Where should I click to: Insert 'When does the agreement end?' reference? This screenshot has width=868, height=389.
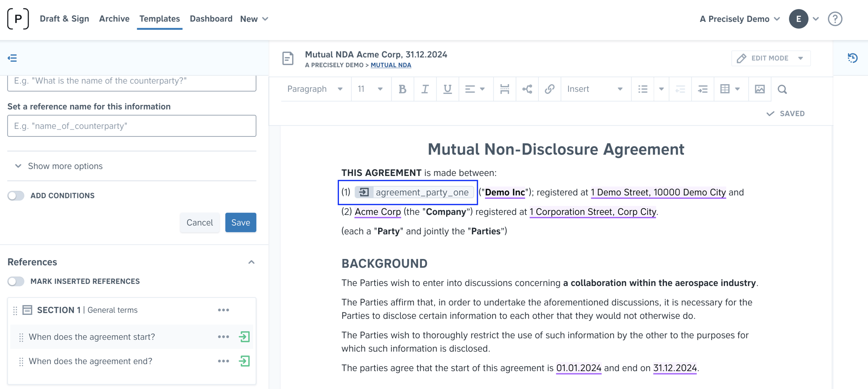point(244,361)
